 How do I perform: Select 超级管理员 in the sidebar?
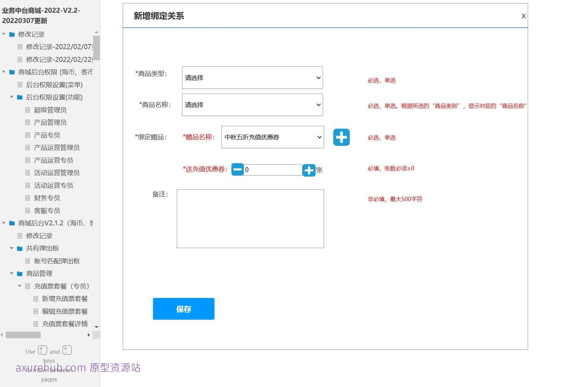[x=50, y=110]
